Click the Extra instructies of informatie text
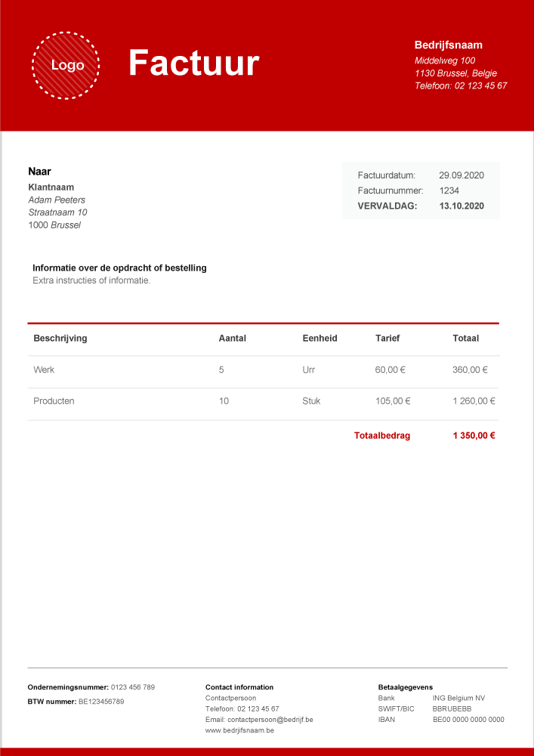534x756 pixels. pos(91,280)
